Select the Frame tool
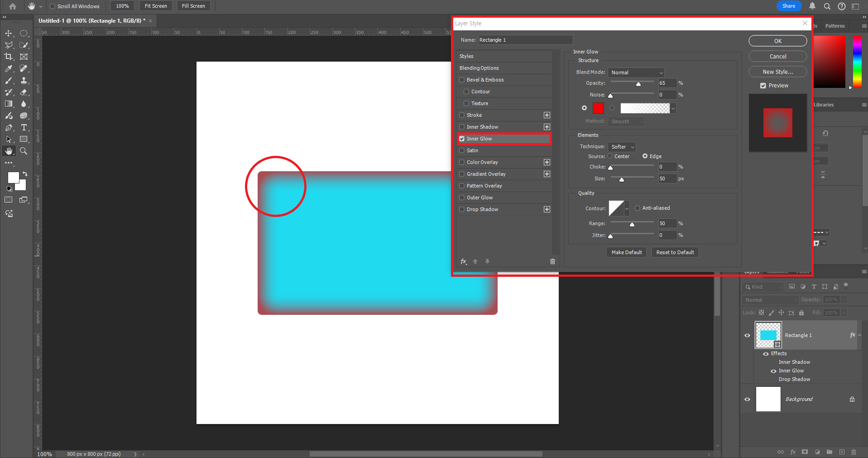The width and height of the screenshot is (868, 458). [24, 57]
